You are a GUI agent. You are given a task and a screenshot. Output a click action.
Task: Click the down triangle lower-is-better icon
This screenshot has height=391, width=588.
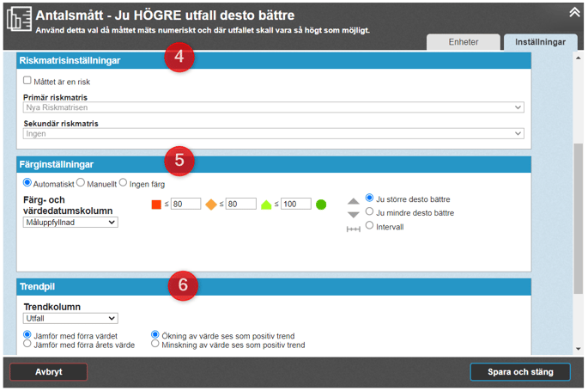(353, 213)
